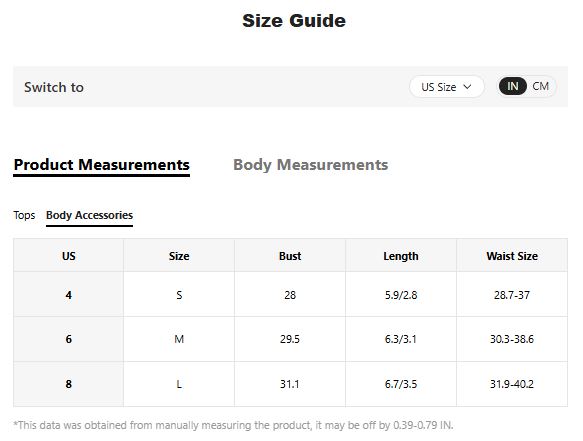
Task: Click the Waist Size column header
Action: [512, 256]
